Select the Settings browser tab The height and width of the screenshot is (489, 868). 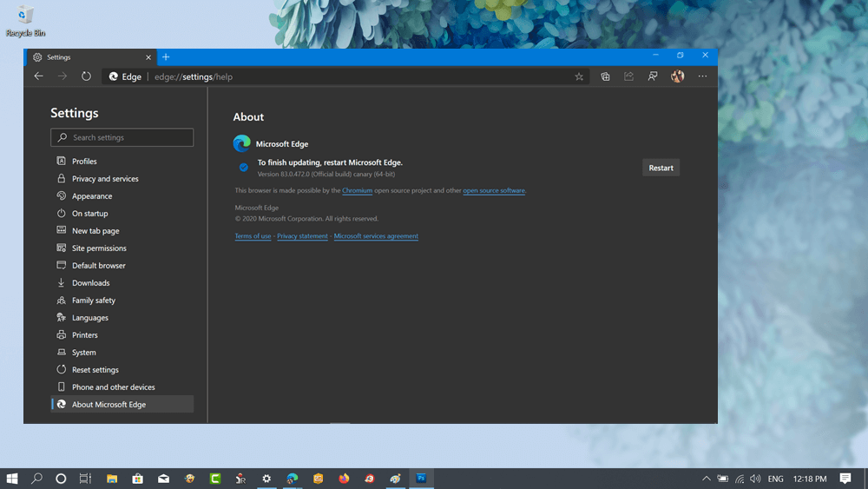click(x=91, y=57)
